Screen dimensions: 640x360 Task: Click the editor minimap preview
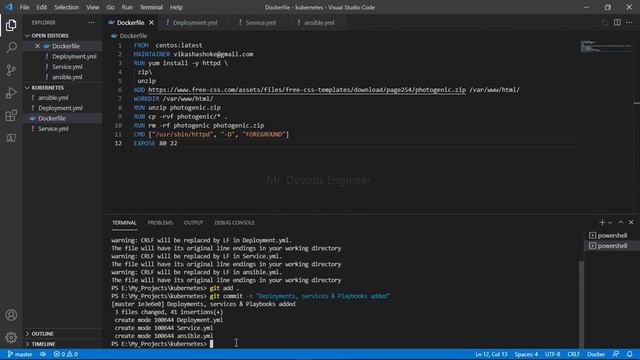(x=606, y=46)
